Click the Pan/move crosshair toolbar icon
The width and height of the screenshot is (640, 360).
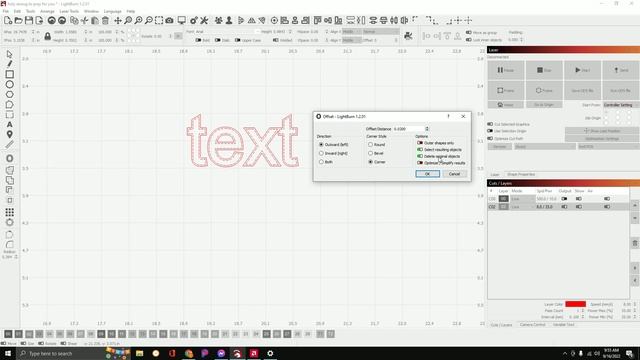tap(118, 20)
